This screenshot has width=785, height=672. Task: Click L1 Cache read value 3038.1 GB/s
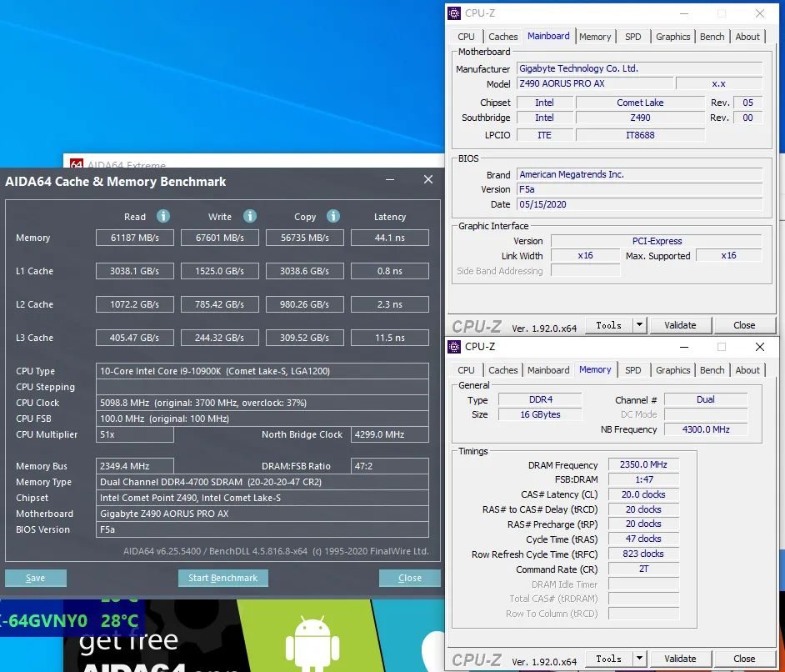tap(135, 271)
